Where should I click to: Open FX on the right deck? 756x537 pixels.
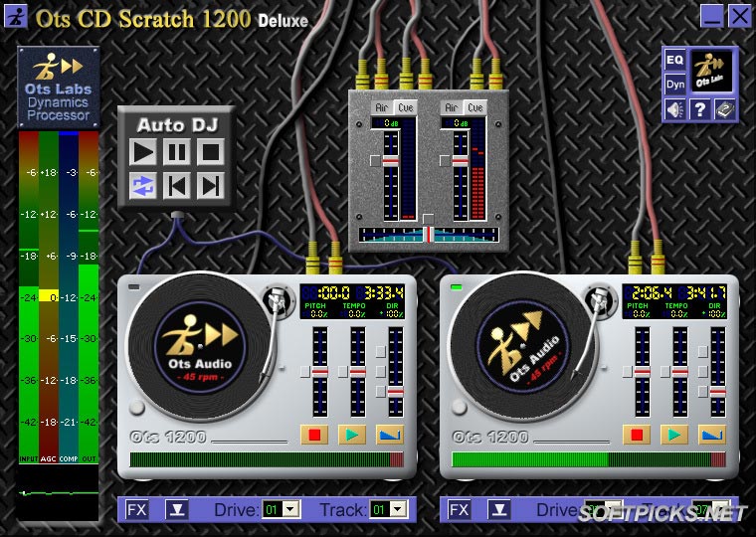click(x=460, y=509)
